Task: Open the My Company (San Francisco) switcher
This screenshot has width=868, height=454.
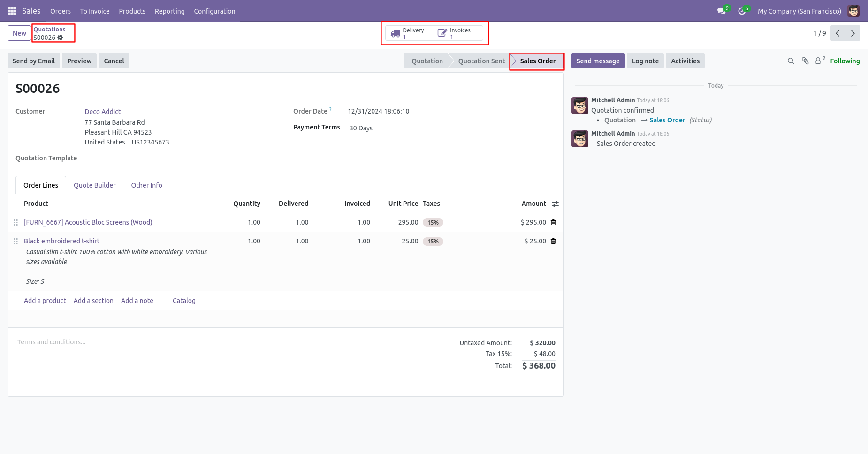Action: [x=799, y=11]
